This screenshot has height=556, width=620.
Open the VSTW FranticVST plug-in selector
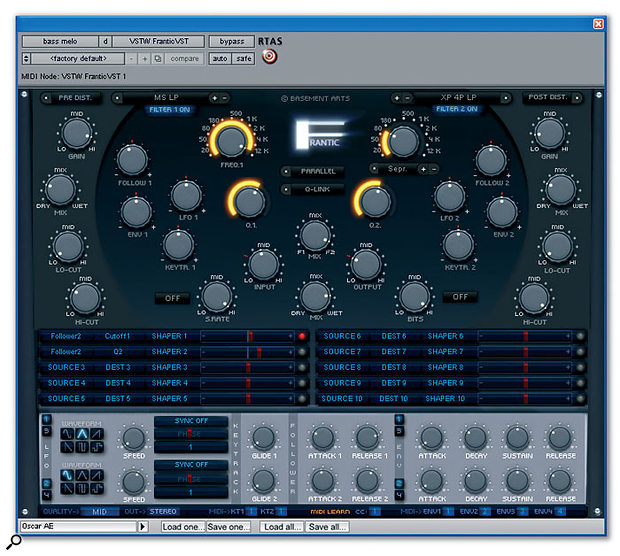point(159,42)
